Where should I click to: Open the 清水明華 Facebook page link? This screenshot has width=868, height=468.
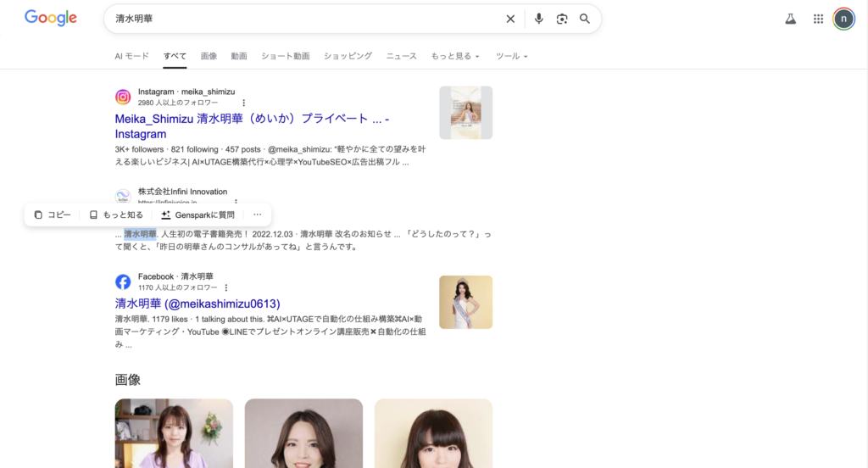[x=198, y=304]
